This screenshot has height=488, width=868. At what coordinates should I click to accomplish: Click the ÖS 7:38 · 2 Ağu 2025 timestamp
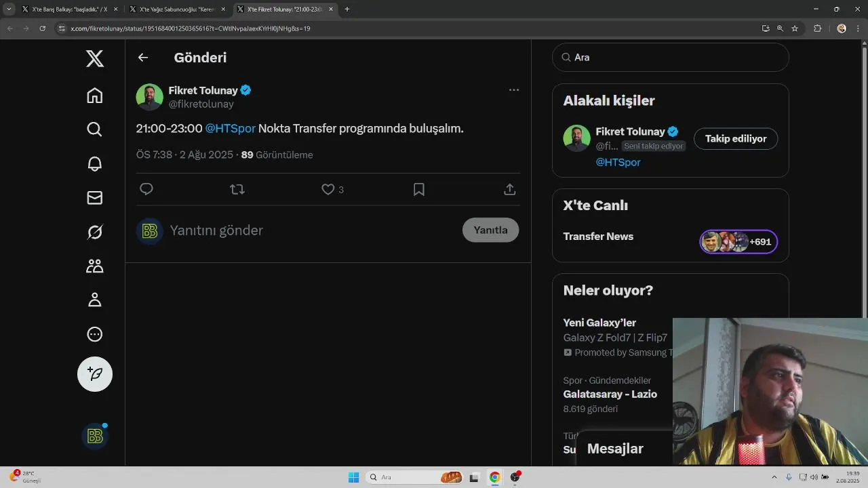pyautogui.click(x=184, y=155)
